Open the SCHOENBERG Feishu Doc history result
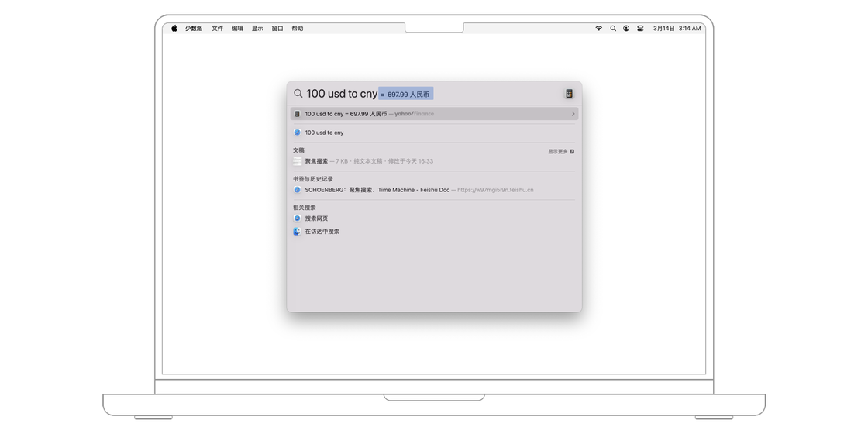Image resolution: width=868 pixels, height=434 pixels. [x=435, y=189]
